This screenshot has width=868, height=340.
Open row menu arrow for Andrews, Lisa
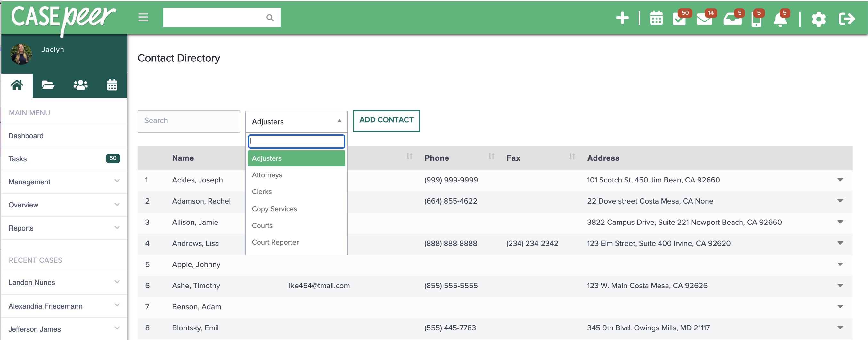pos(840,243)
